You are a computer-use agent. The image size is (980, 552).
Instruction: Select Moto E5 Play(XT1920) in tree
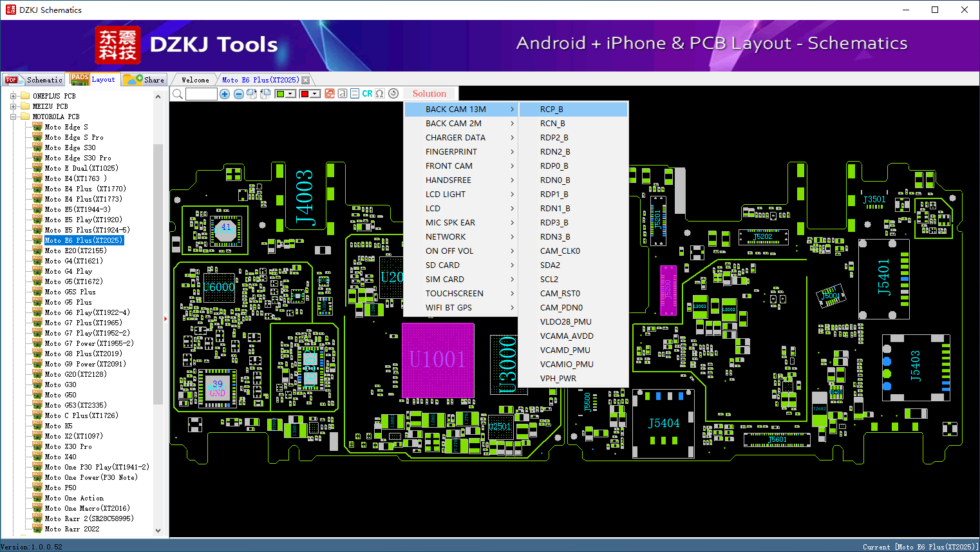point(83,220)
